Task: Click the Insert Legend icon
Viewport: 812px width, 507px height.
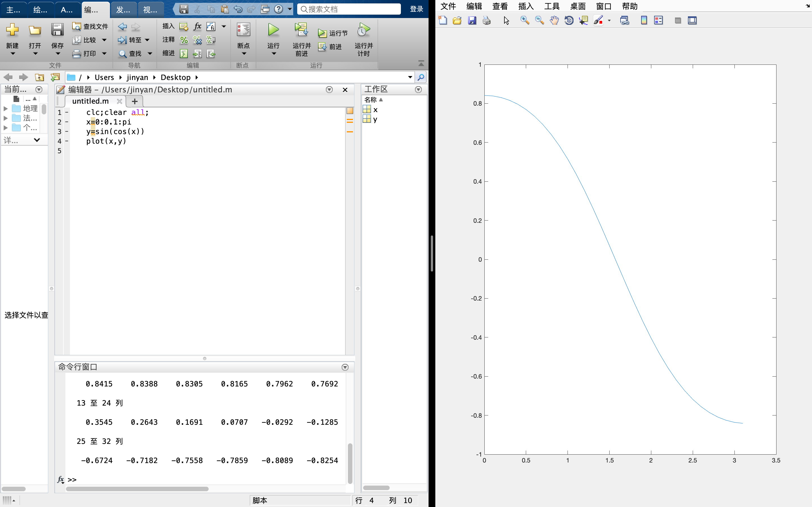Action: pyautogui.click(x=658, y=21)
